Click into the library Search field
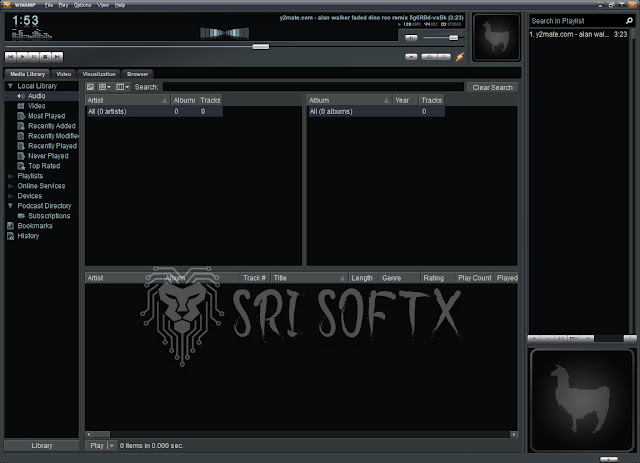Screen dimensions: 640x463 (x=313, y=87)
